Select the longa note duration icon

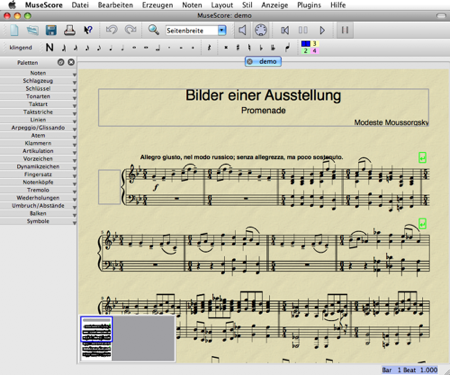158,48
